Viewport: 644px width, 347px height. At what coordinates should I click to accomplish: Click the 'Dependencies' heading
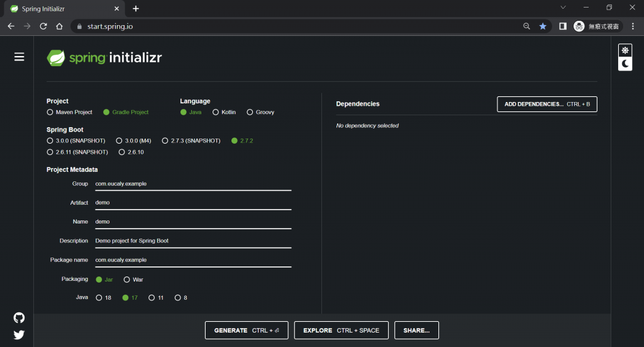tap(358, 104)
